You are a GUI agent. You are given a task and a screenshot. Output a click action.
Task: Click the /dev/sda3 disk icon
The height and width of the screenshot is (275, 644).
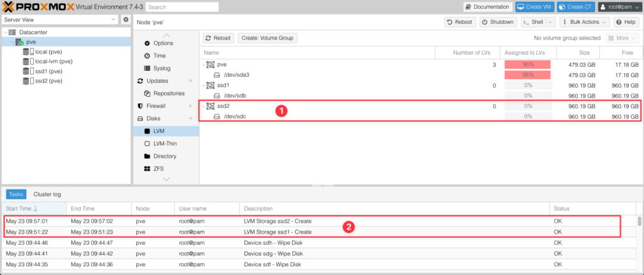[x=217, y=76]
